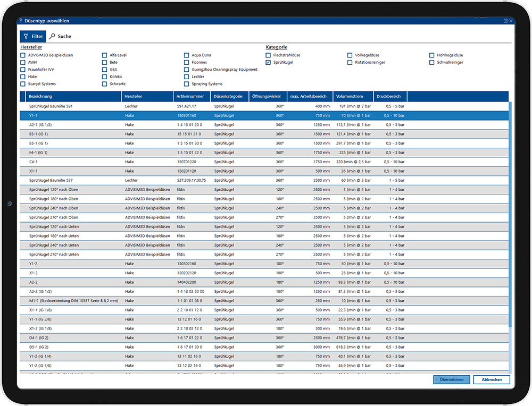Enable the ADVISIM3D Beispieldüsen manufacturer checkbox
This screenshot has width=532, height=406.
23,55
